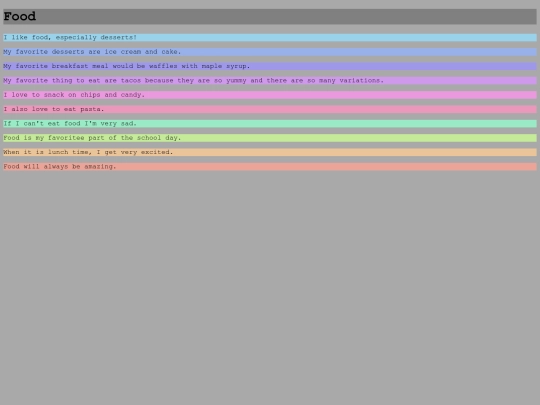Click "I also love to eat pasta."

270,109
